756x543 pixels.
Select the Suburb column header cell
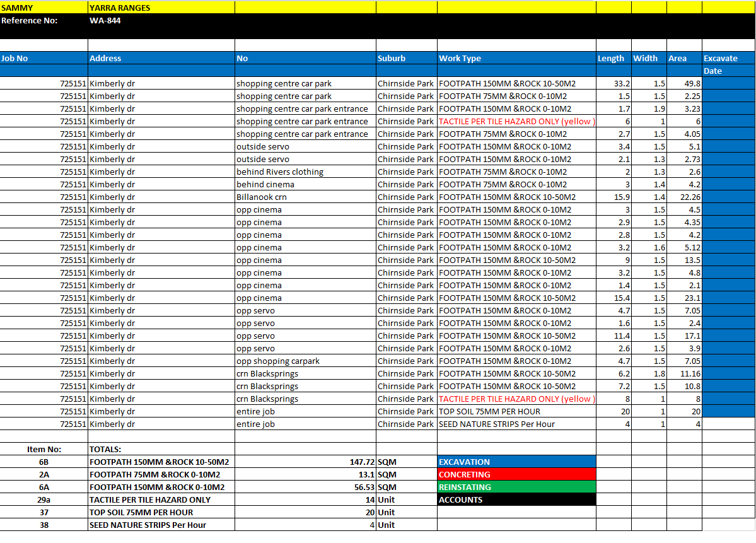coord(406,58)
